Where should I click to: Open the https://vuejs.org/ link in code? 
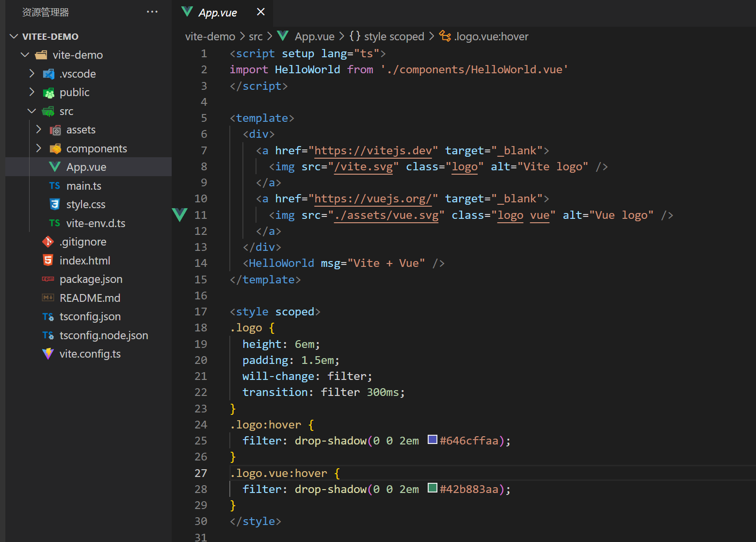373,198
